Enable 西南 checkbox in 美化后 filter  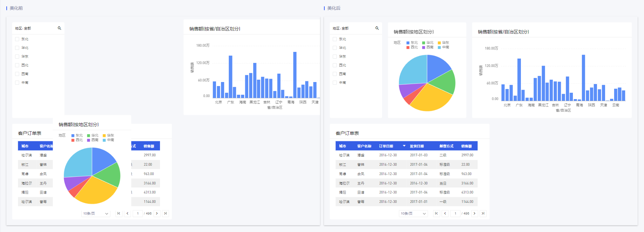335,74
